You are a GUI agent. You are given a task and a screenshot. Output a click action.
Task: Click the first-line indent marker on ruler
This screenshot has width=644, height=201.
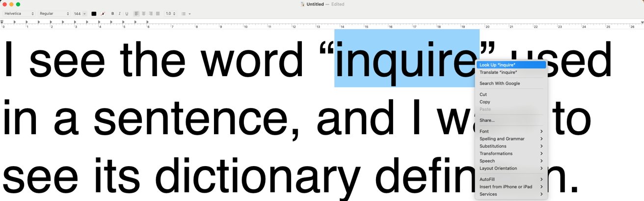coord(2,21)
